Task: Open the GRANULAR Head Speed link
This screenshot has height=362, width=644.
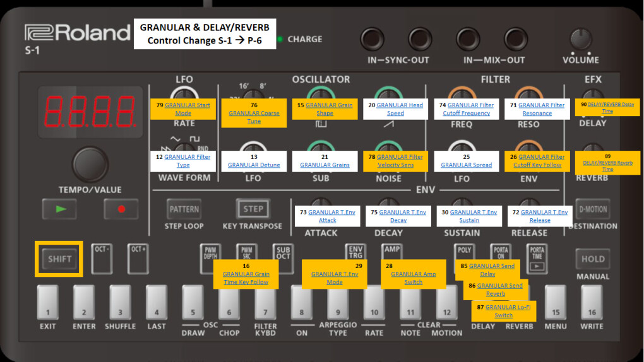Action: (x=399, y=109)
